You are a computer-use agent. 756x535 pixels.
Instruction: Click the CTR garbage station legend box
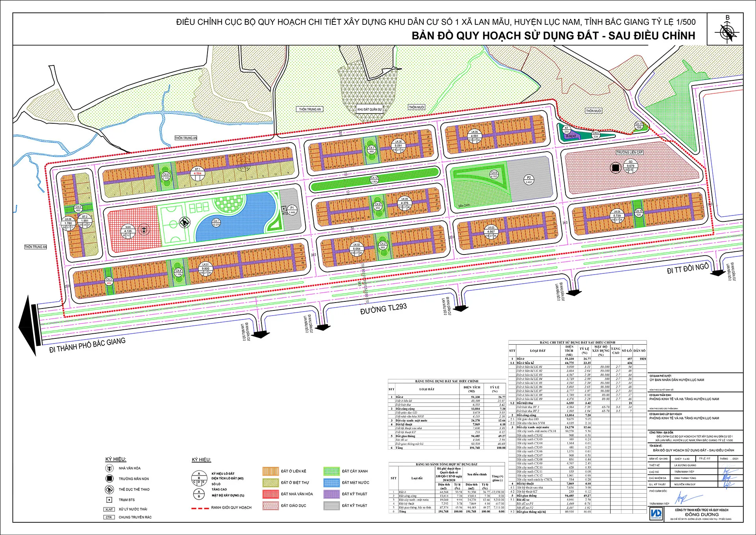pos(109,517)
